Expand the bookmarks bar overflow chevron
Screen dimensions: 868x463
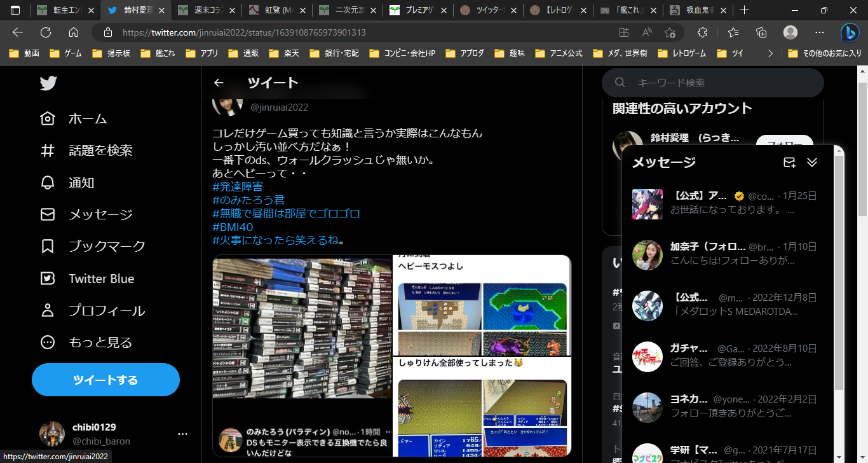coord(771,53)
